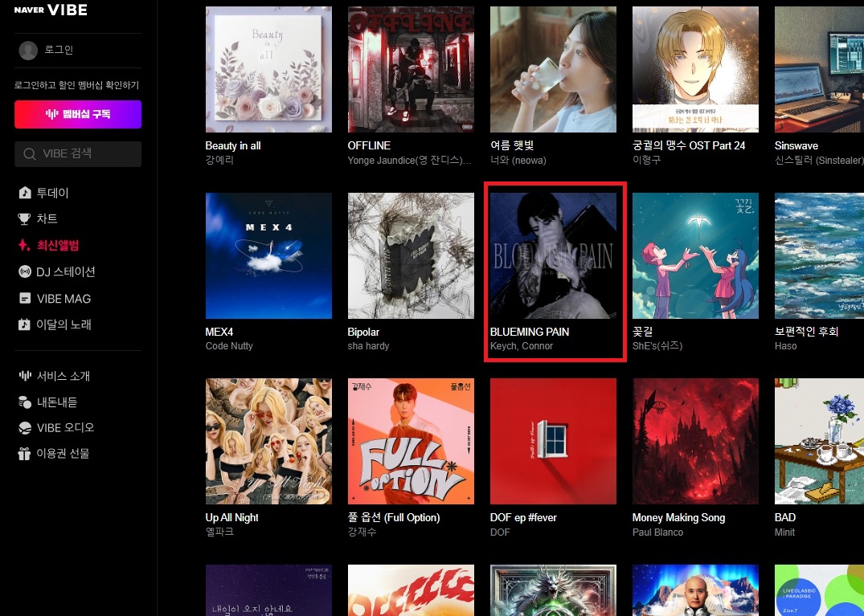Click the VIBE MAG magazine icon
864x616 pixels.
tap(25, 299)
